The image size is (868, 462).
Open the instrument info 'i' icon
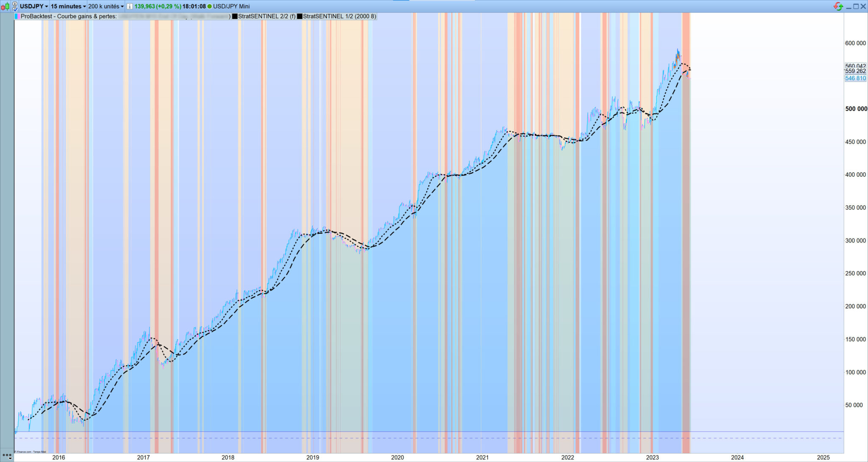coord(130,6)
